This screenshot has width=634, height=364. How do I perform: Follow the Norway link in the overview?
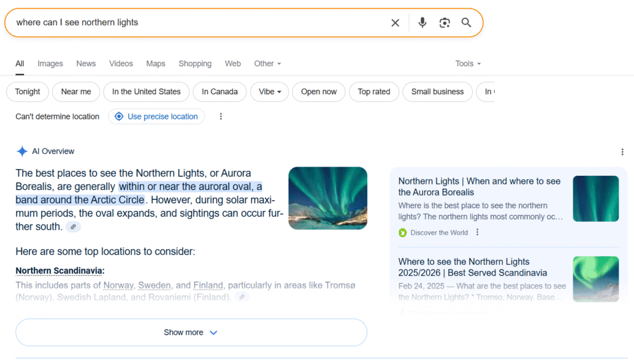118,285
